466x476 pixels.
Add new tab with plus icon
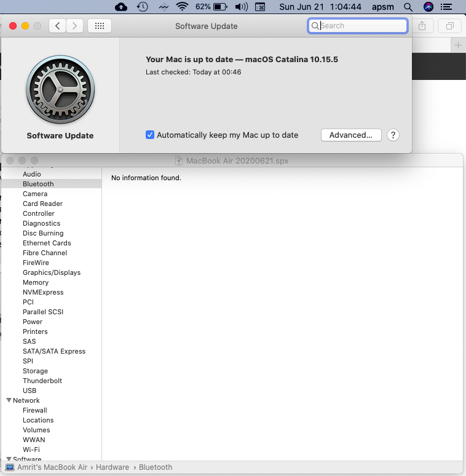458,46
